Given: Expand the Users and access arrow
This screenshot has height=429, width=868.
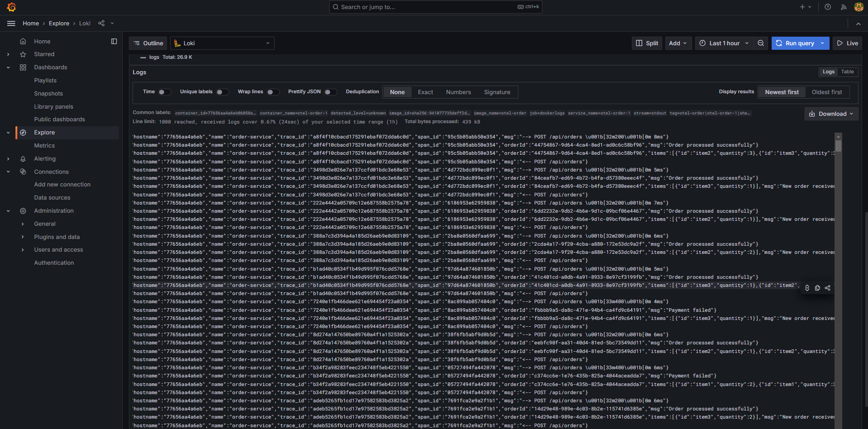Looking at the screenshot, I should pyautogui.click(x=23, y=250).
